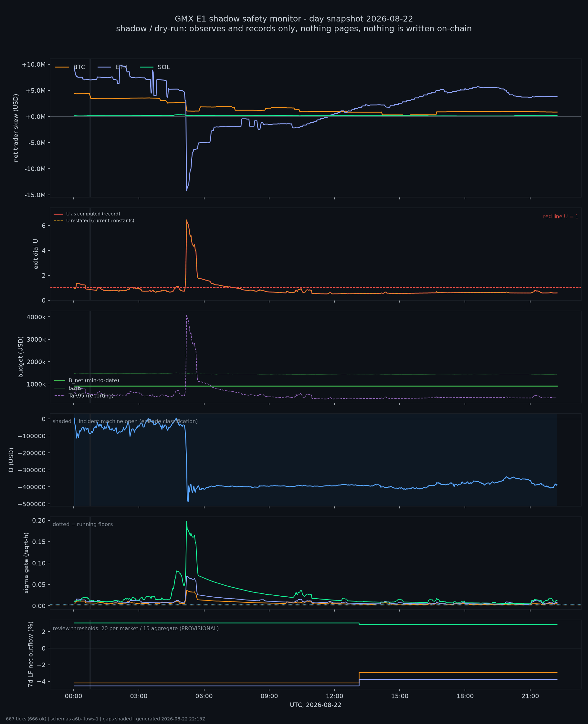Click the 'net trader skew (USD)' axis label
This screenshot has height=724, width=588.
pos(16,128)
